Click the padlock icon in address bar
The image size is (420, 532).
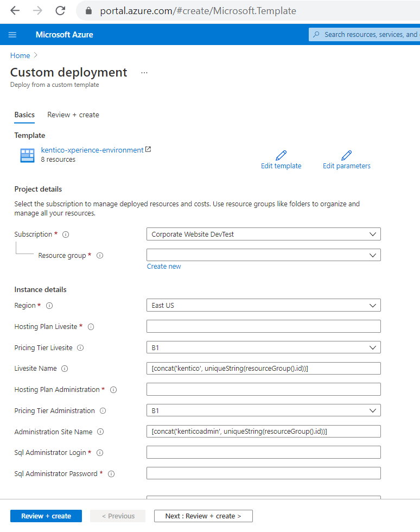[88, 11]
